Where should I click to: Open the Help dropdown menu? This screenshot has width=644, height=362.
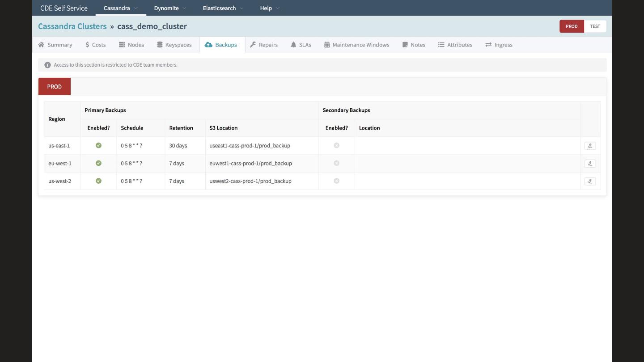click(x=270, y=8)
